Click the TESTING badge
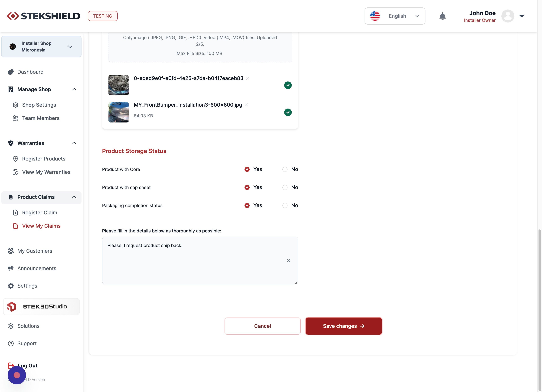The image size is (542, 392). tap(103, 16)
